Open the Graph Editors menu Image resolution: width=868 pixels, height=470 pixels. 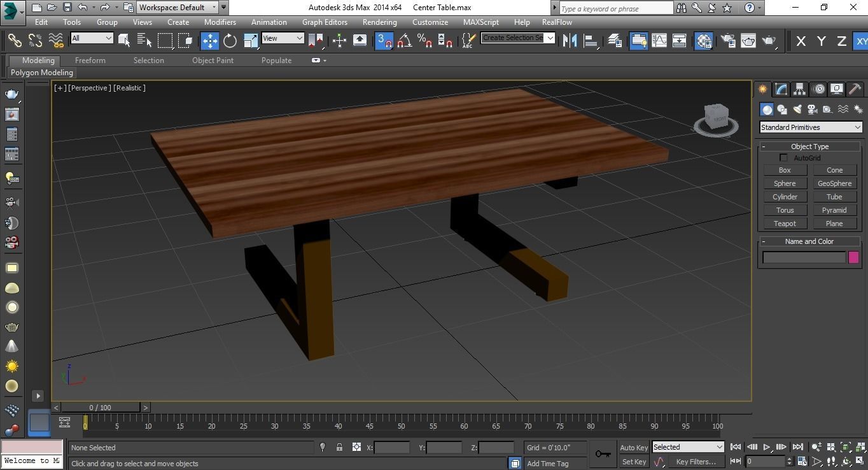click(x=325, y=22)
